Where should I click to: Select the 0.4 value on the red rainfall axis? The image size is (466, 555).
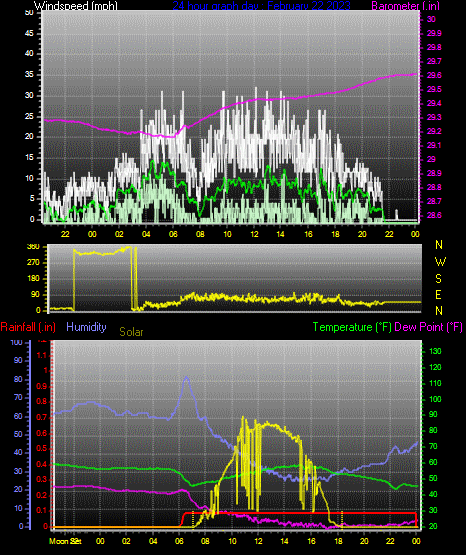(42, 464)
